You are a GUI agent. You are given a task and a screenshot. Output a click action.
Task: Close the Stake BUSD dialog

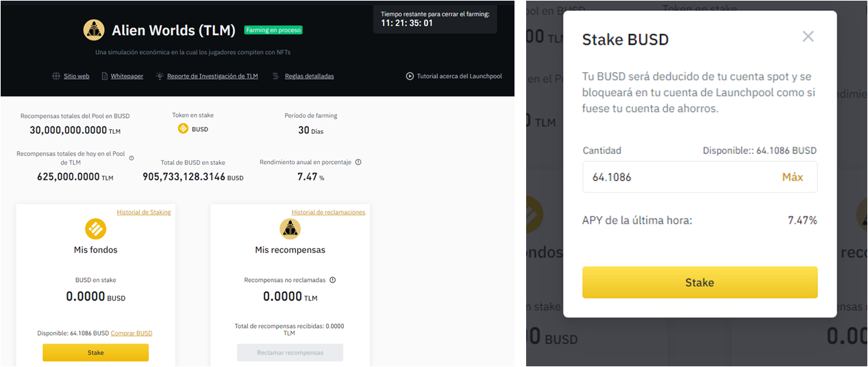[x=808, y=36]
